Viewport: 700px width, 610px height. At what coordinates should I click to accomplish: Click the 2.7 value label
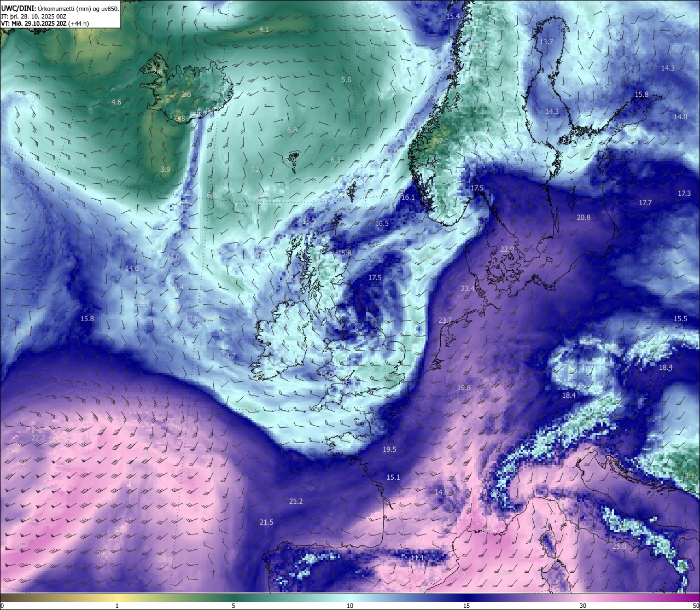pyautogui.click(x=438, y=141)
